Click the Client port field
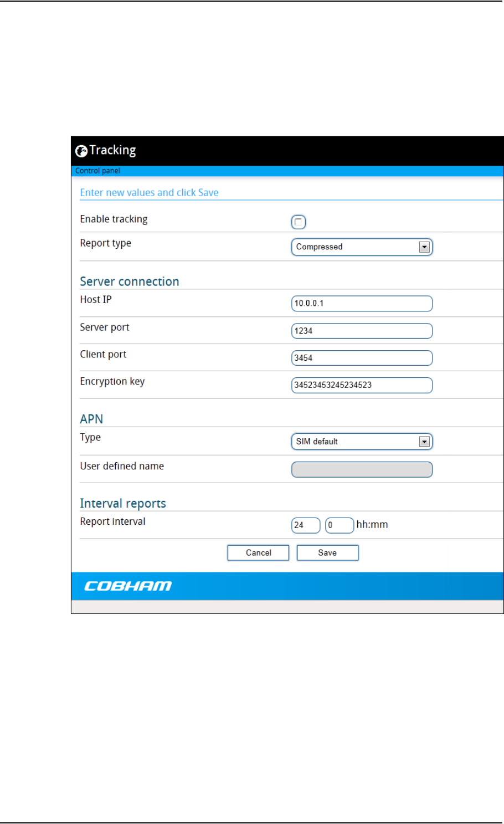Image resolution: width=504 pixels, height=824 pixels. pyautogui.click(x=362, y=358)
